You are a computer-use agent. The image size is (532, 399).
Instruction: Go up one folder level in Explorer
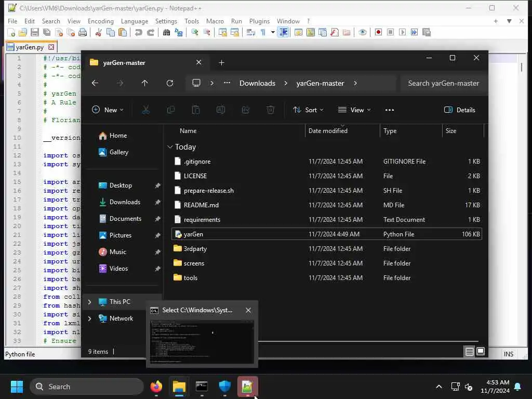pyautogui.click(x=145, y=83)
